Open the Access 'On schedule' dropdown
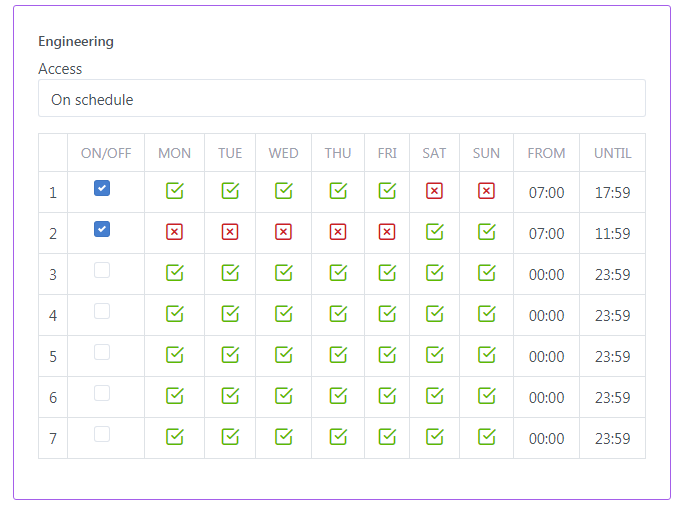Viewport: 677px width, 505px height. coord(341,99)
